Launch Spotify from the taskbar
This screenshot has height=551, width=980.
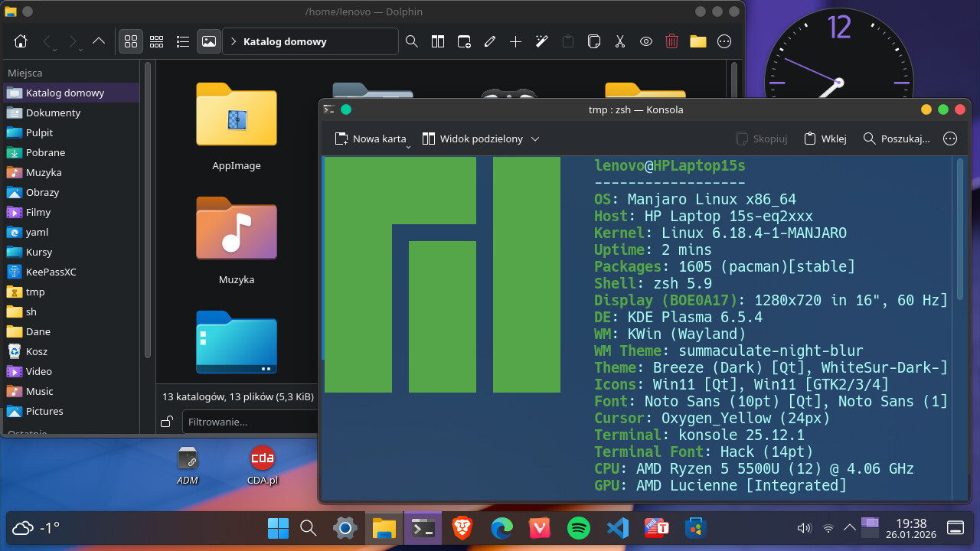click(579, 528)
